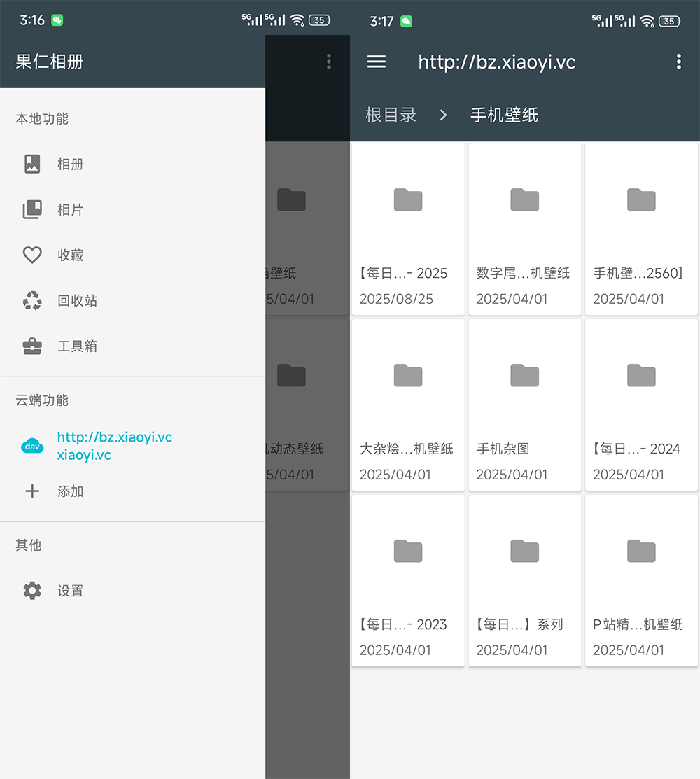
Task: Open the hamburger menu in right screen
Action: pos(377,62)
